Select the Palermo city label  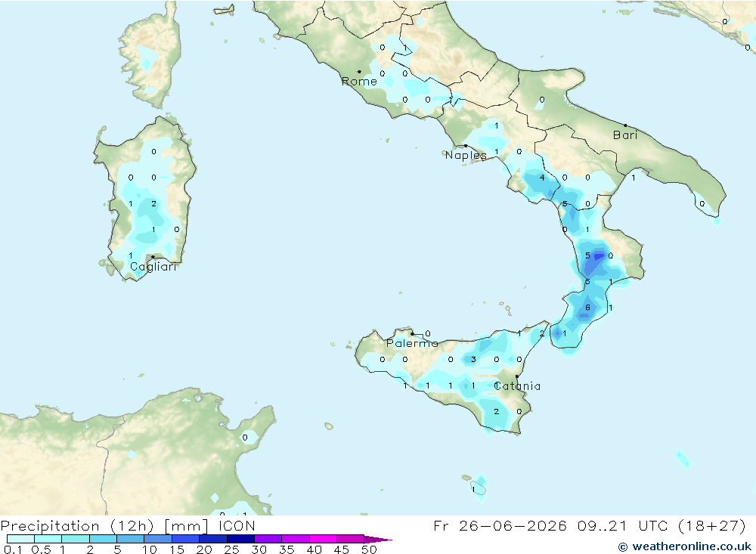tap(412, 343)
